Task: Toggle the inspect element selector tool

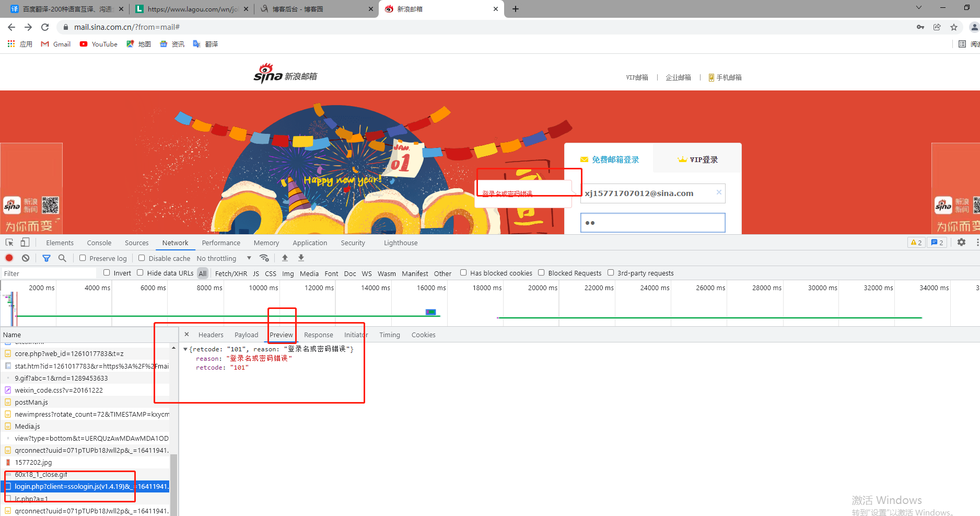Action: coord(9,243)
